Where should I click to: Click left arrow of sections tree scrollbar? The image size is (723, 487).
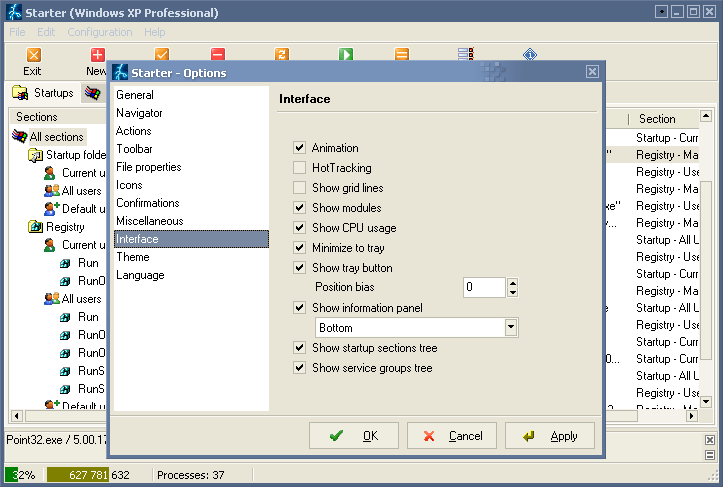pos(17,416)
